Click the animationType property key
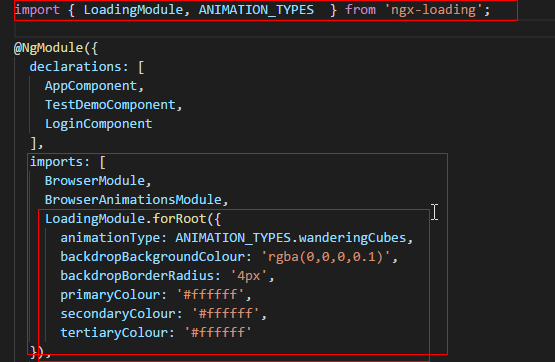Image resolution: width=555 pixels, height=362 pixels. 110,238
